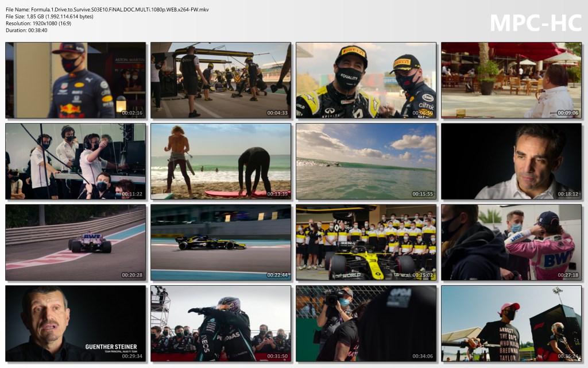588x368 pixels.
Task: Click the Resolution 1920x1080 text line
Action: coord(43,24)
